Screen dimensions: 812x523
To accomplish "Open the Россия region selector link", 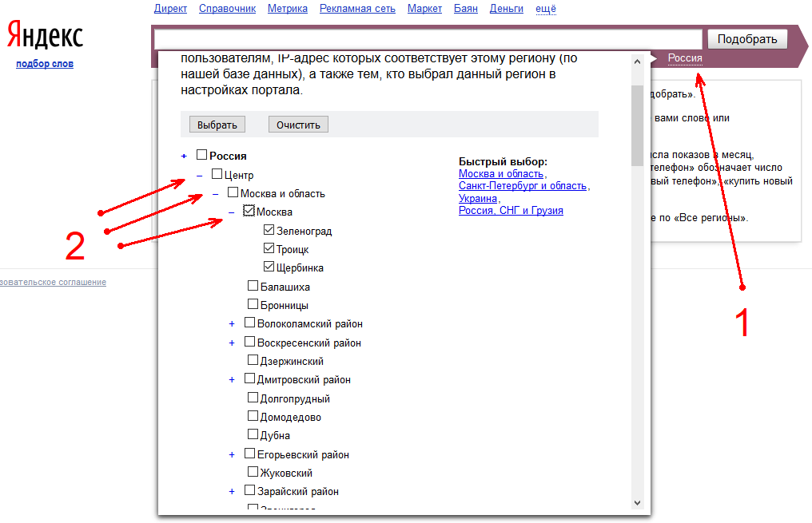I will pyautogui.click(x=685, y=58).
